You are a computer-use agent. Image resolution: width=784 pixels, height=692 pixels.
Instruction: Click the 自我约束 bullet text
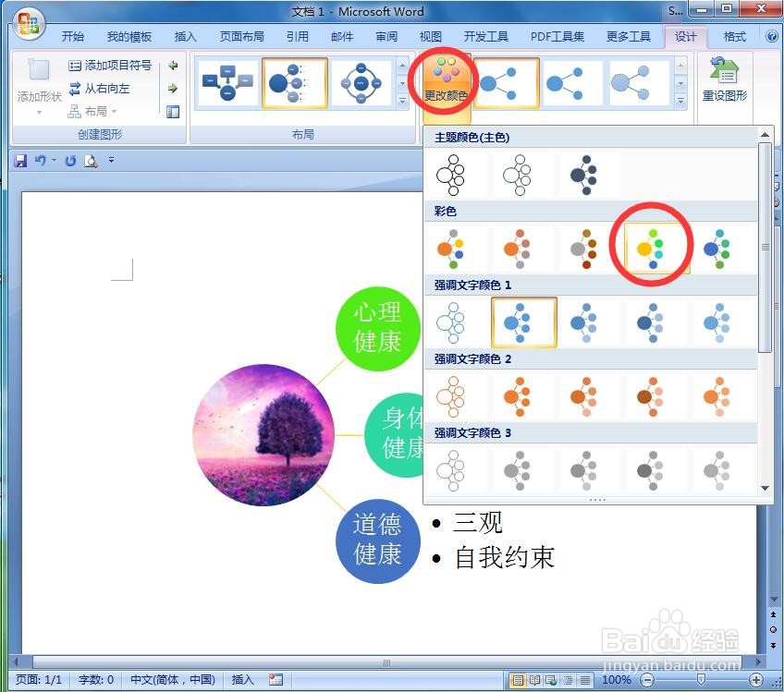pos(505,556)
